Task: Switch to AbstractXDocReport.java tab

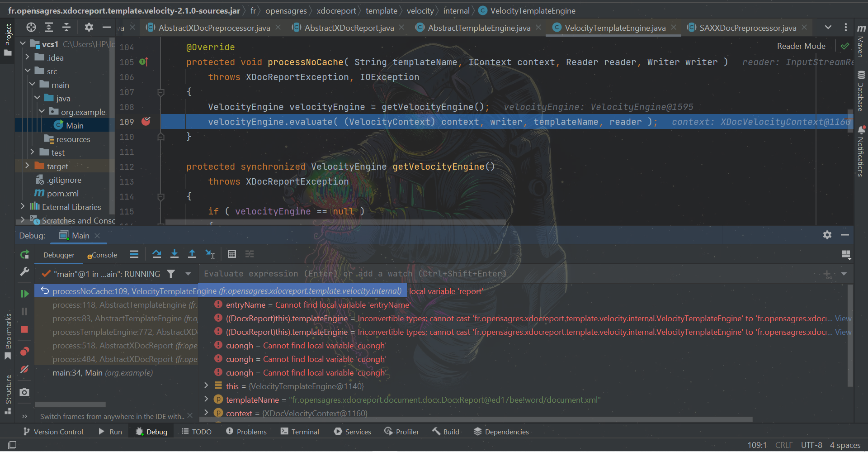Action: coord(349,28)
